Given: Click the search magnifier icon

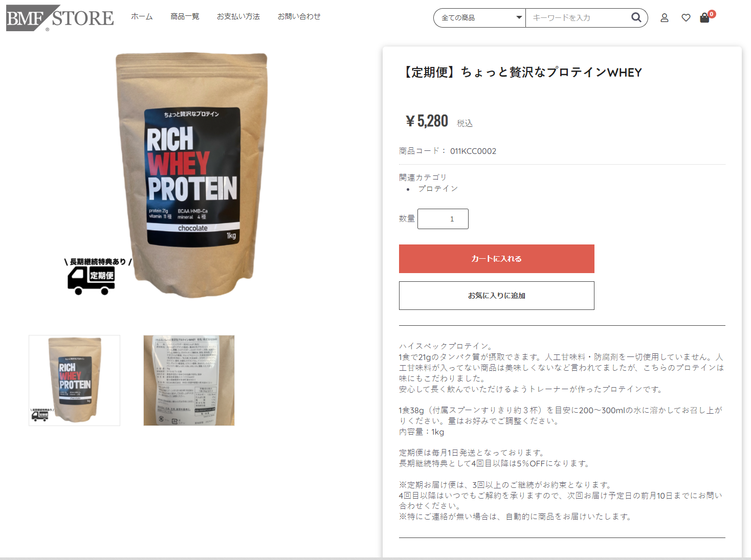Looking at the screenshot, I should point(636,17).
